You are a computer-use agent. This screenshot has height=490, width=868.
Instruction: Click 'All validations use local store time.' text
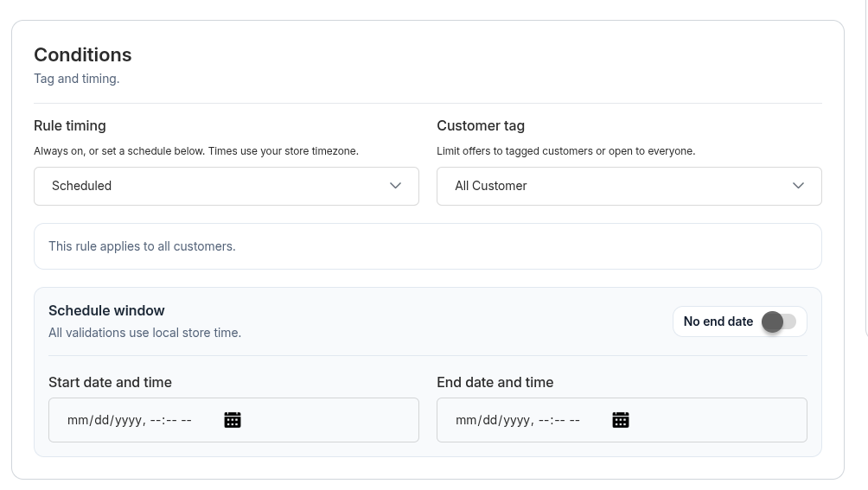(x=145, y=333)
